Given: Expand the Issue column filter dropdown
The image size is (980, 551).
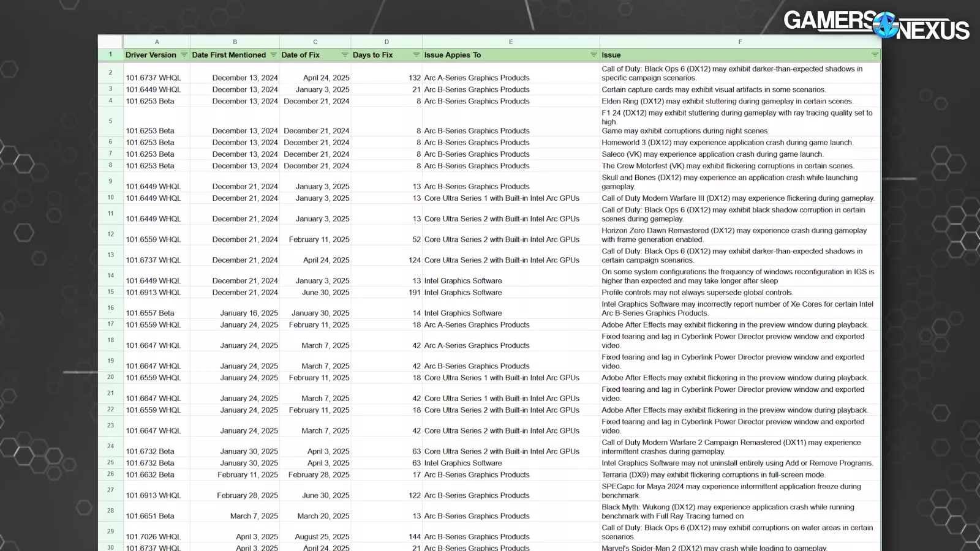Looking at the screenshot, I should point(874,55).
